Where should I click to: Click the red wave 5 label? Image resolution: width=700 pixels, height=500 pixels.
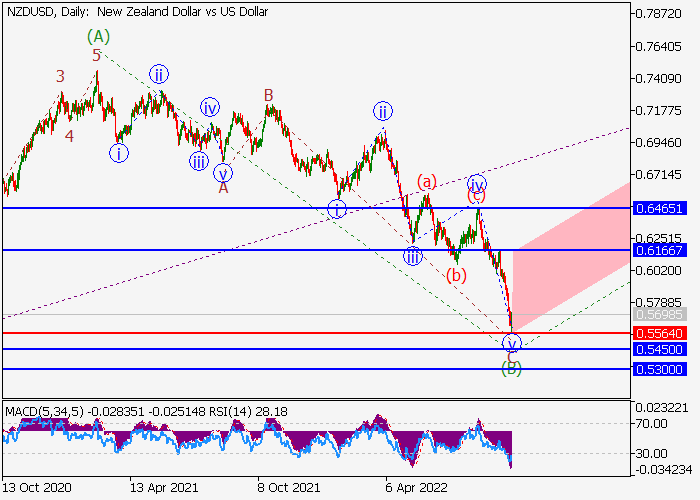97,56
